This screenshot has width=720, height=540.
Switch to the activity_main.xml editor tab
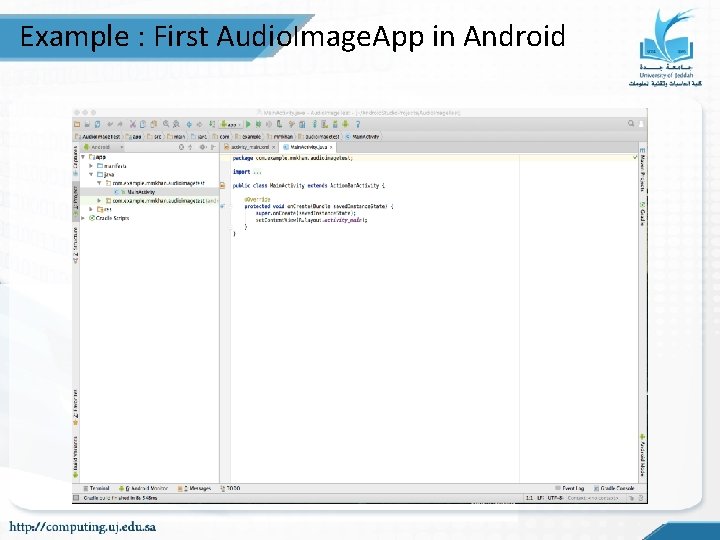pyautogui.click(x=247, y=147)
